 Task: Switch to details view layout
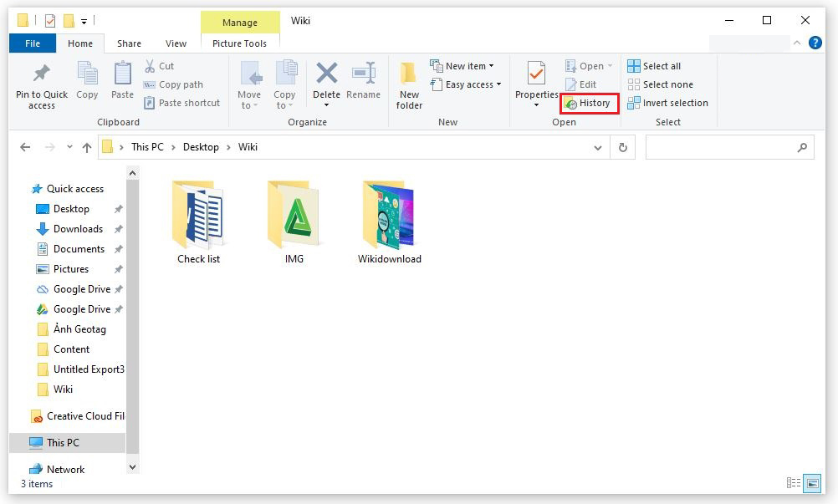794,482
